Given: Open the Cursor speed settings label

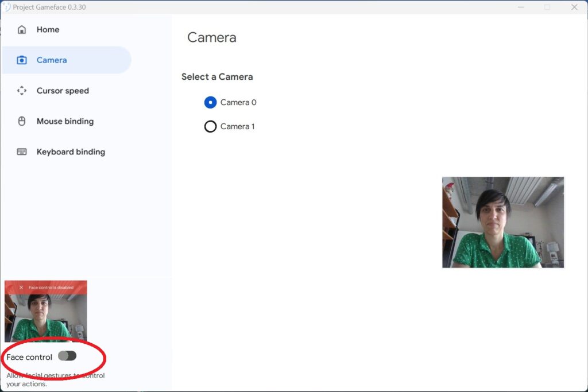Looking at the screenshot, I should 63,91.
